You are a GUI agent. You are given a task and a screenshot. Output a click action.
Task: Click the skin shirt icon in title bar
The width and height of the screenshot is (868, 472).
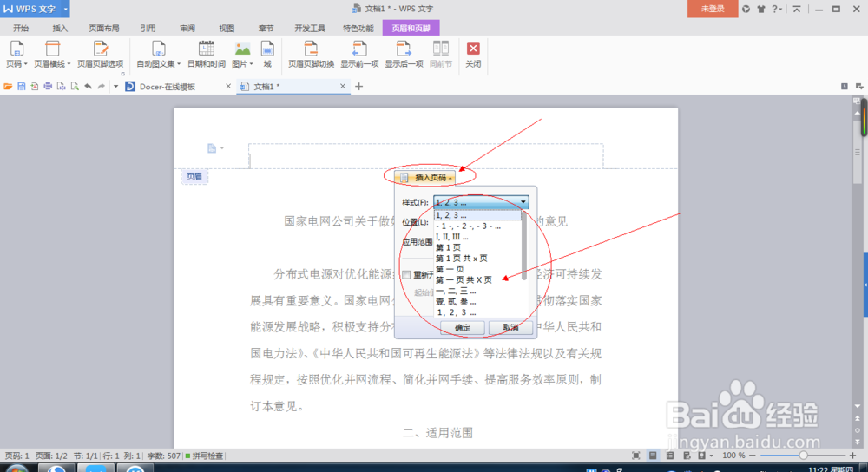(x=761, y=9)
